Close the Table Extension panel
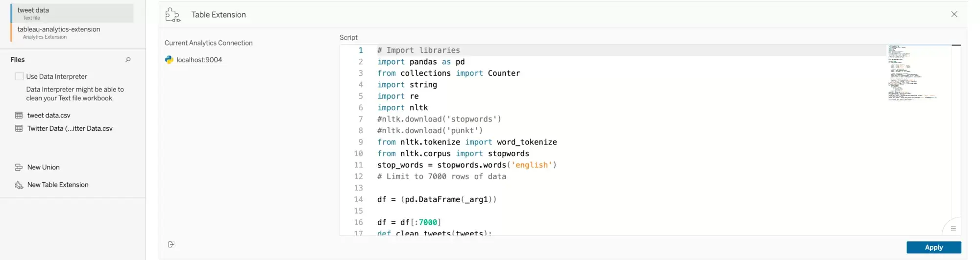The width and height of the screenshot is (980, 260). [954, 14]
